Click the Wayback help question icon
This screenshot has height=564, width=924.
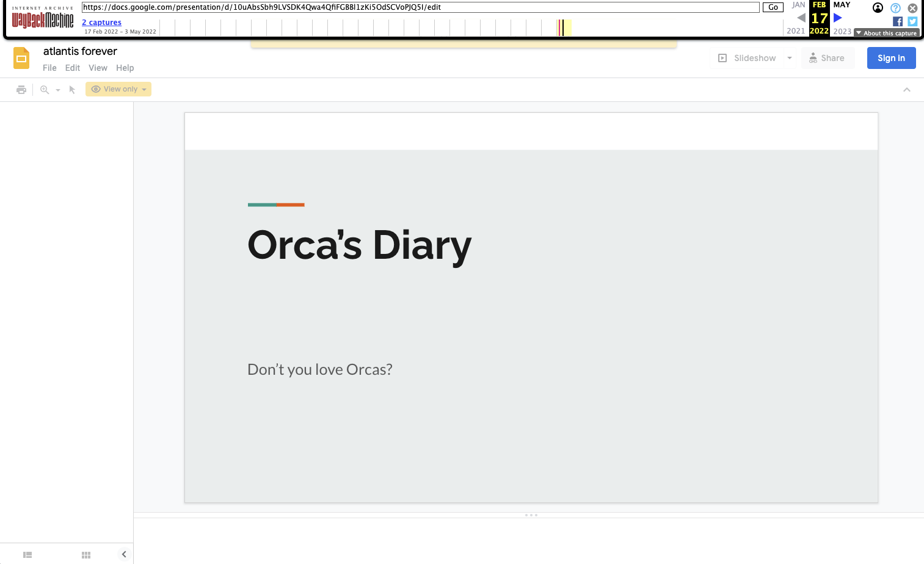coord(895,8)
